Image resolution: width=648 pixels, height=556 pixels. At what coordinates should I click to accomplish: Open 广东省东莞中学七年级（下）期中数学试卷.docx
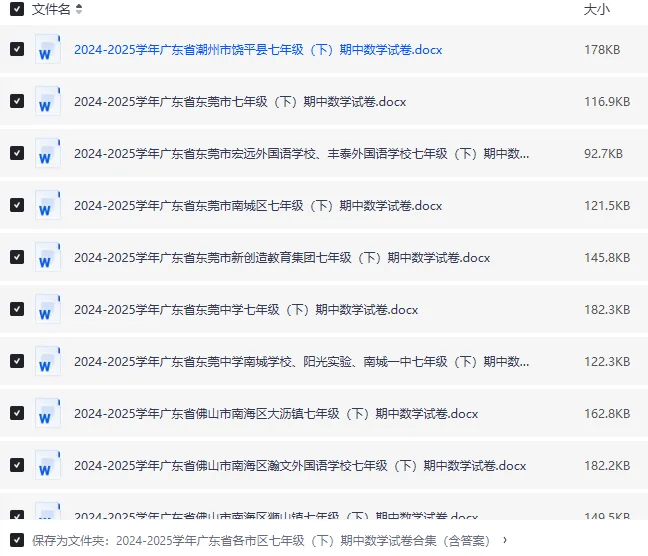tap(246, 310)
